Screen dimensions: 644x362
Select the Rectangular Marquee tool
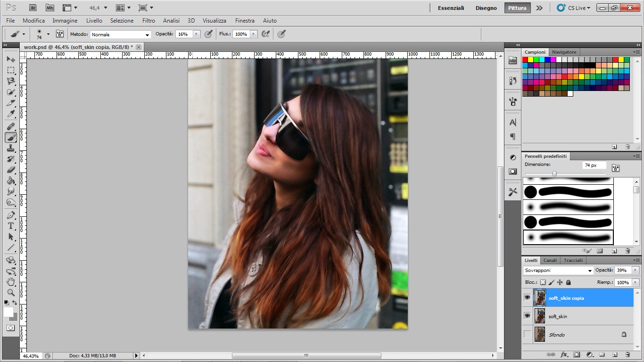pos(11,70)
